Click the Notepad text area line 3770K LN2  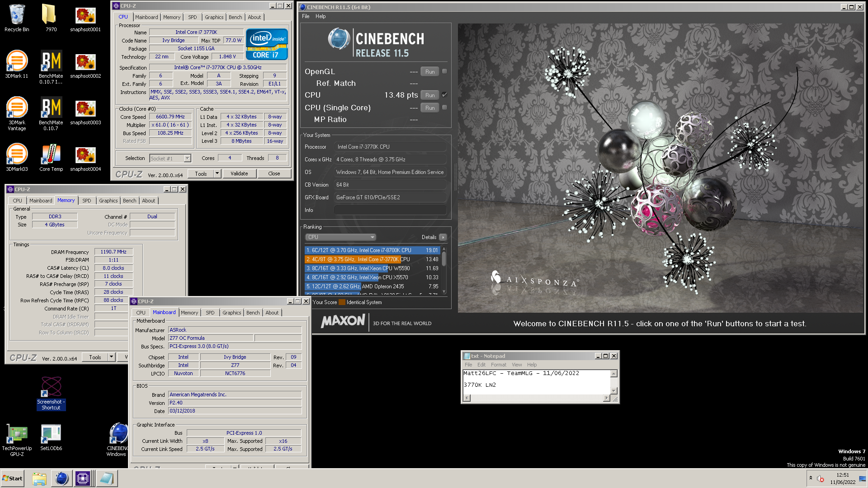[480, 385]
